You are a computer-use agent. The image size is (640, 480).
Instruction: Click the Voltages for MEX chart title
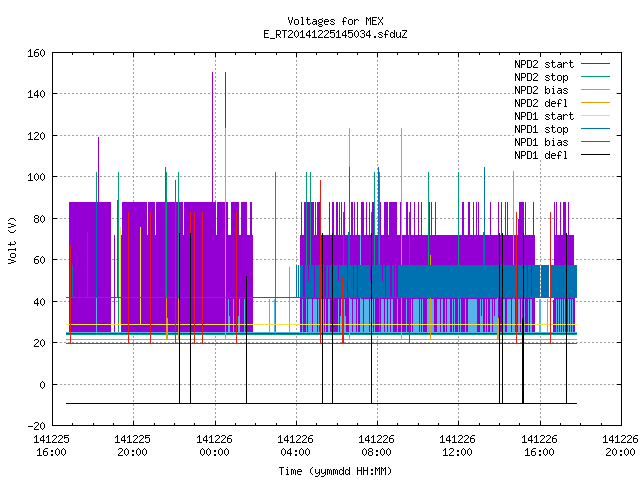[335, 21]
